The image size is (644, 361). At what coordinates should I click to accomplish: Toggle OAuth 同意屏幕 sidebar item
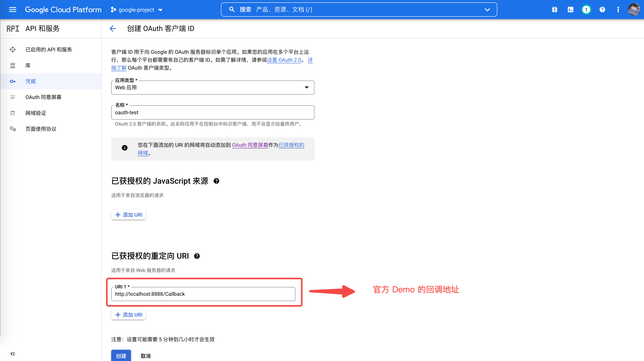click(x=43, y=97)
